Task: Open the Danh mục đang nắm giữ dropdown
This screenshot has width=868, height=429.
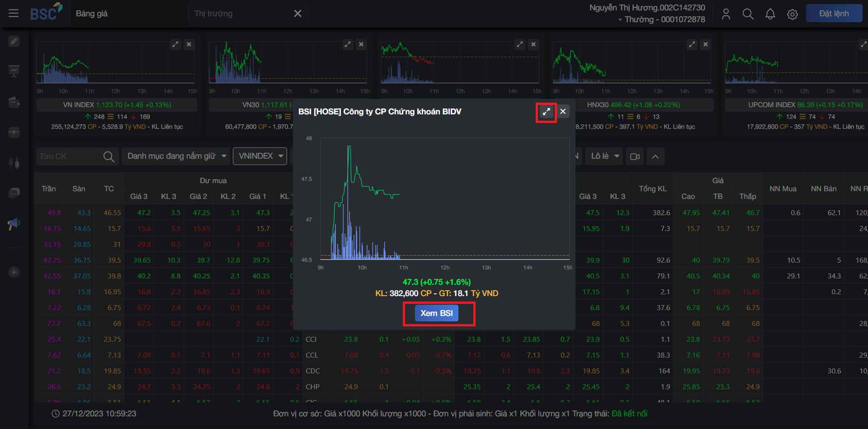Action: pos(176,156)
